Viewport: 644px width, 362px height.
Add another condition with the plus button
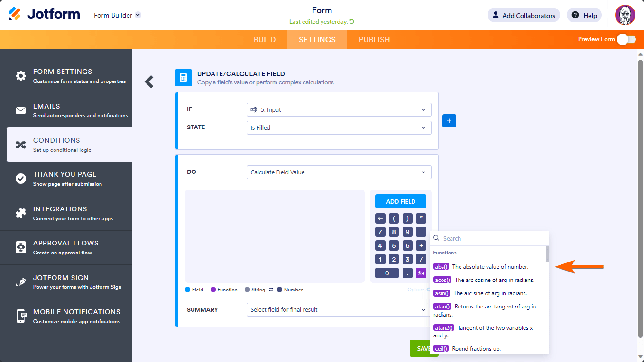[449, 121]
